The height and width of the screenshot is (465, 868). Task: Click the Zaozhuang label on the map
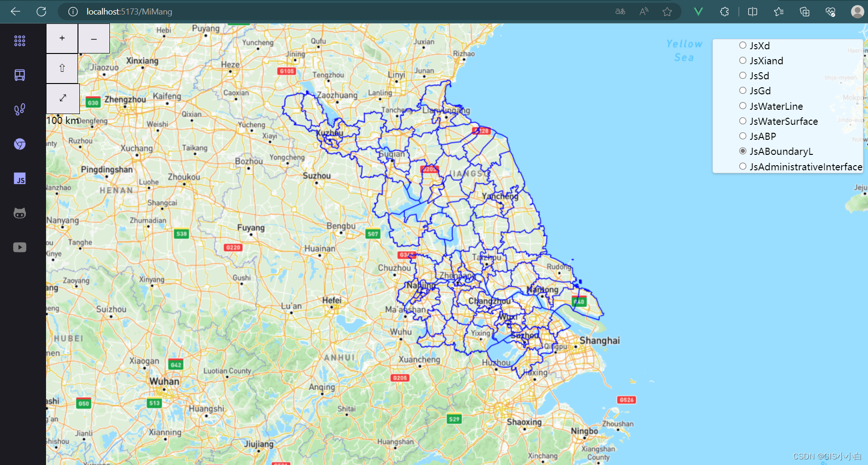tap(337, 95)
